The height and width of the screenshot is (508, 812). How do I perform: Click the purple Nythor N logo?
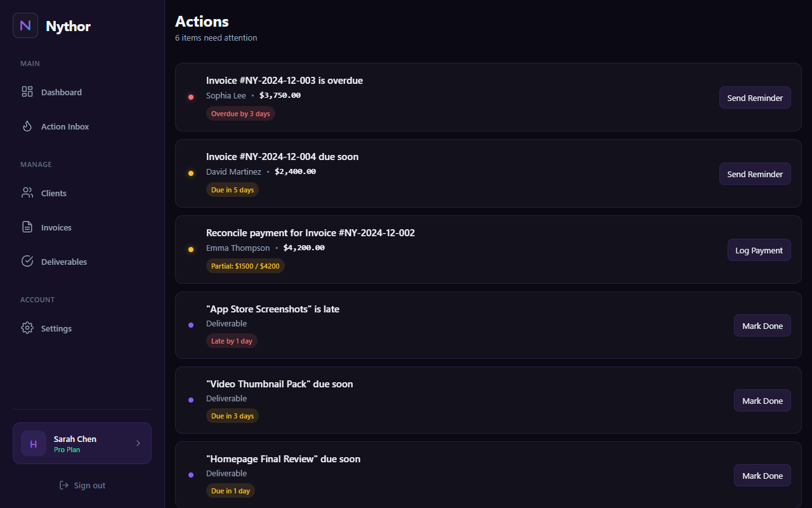coord(25,25)
